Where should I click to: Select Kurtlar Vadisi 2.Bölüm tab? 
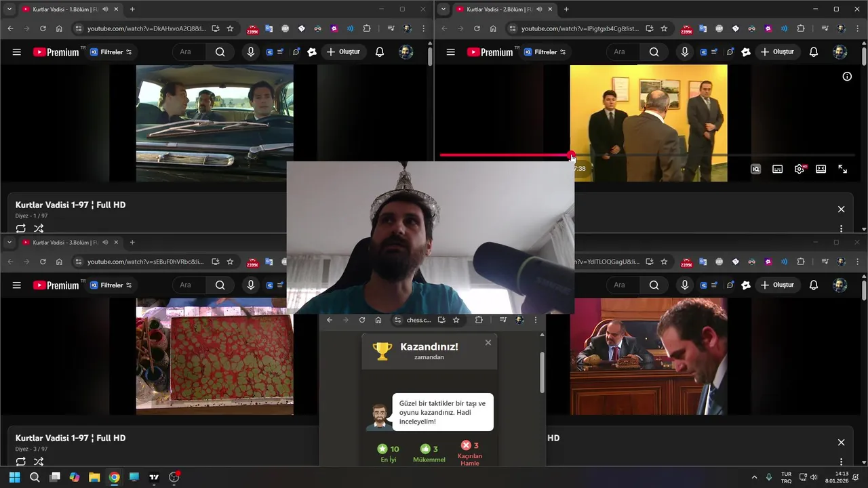pyautogui.click(x=504, y=9)
